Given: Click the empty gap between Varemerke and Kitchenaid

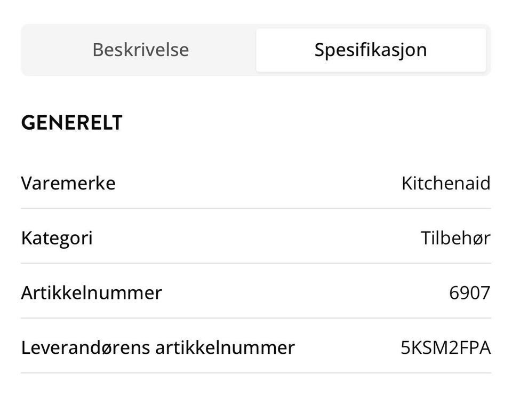Looking at the screenshot, I should pyautogui.click(x=256, y=183).
